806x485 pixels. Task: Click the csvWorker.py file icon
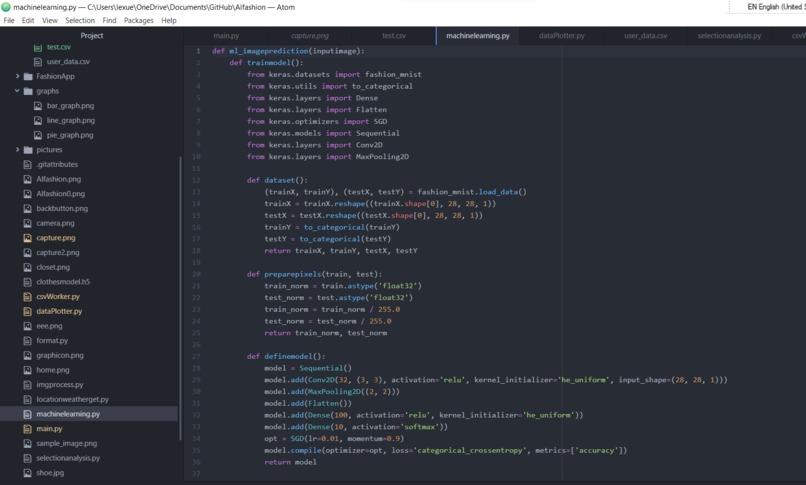(x=28, y=296)
